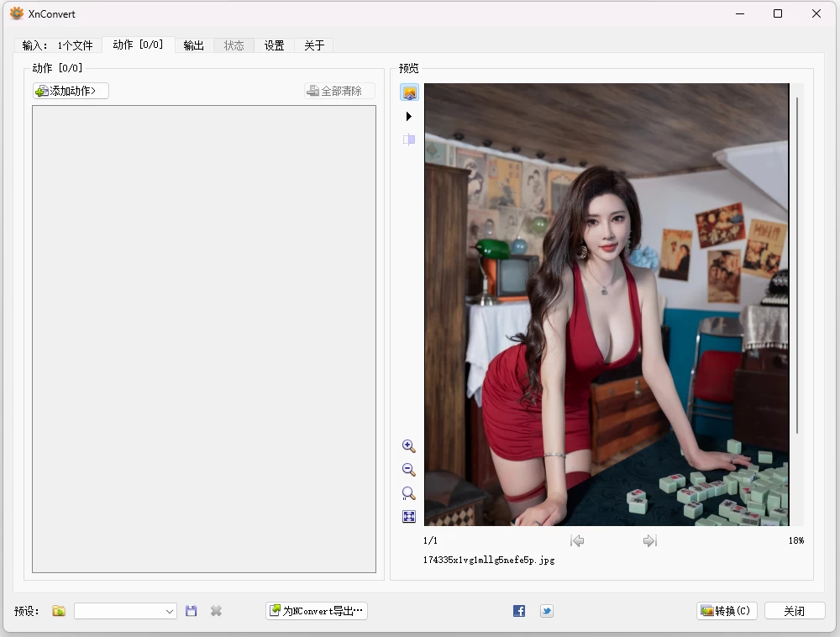Open the preset folder icon
840x637 pixels.
coord(59,611)
